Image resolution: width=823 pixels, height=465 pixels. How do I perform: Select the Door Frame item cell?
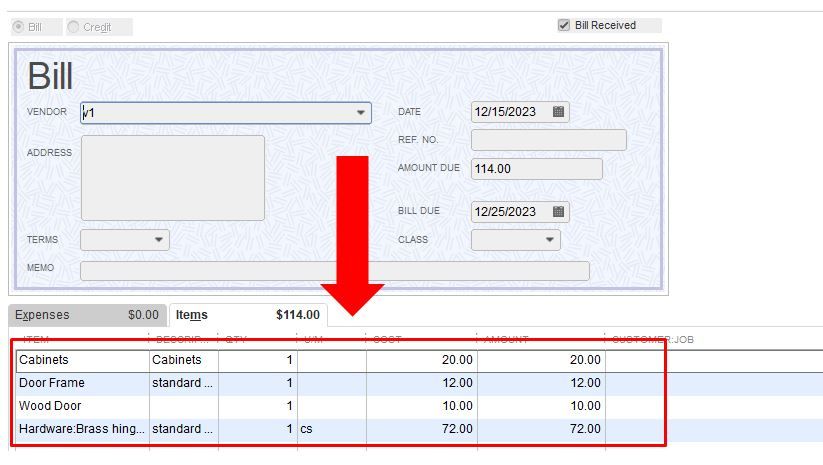(x=82, y=383)
